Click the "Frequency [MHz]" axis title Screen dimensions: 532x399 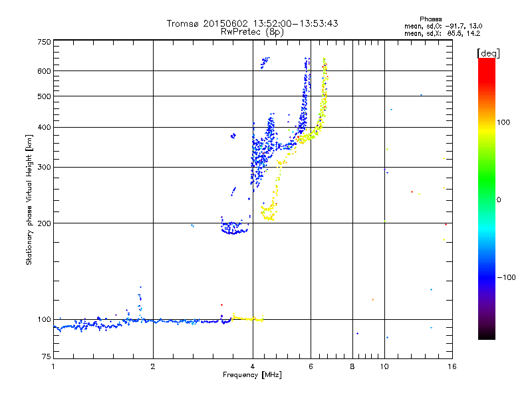coord(252,375)
